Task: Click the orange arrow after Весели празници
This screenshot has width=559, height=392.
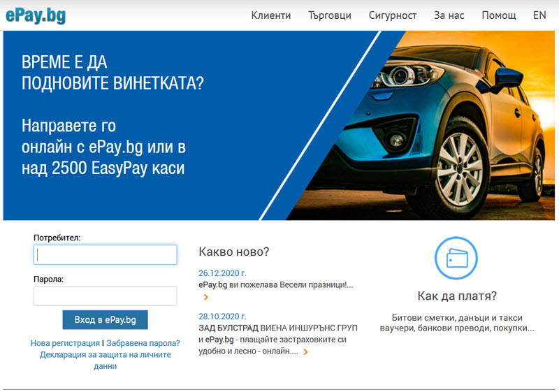Action: (205, 297)
